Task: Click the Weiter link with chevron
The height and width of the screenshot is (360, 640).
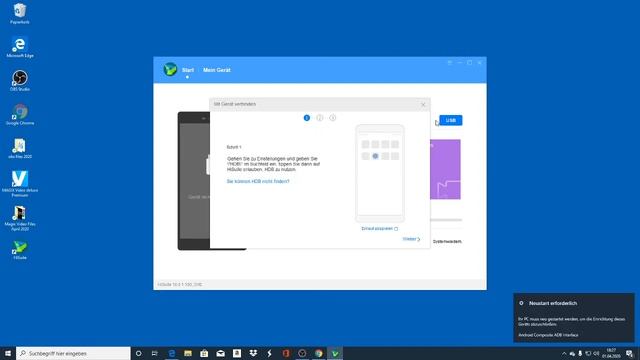Action: coord(411,239)
